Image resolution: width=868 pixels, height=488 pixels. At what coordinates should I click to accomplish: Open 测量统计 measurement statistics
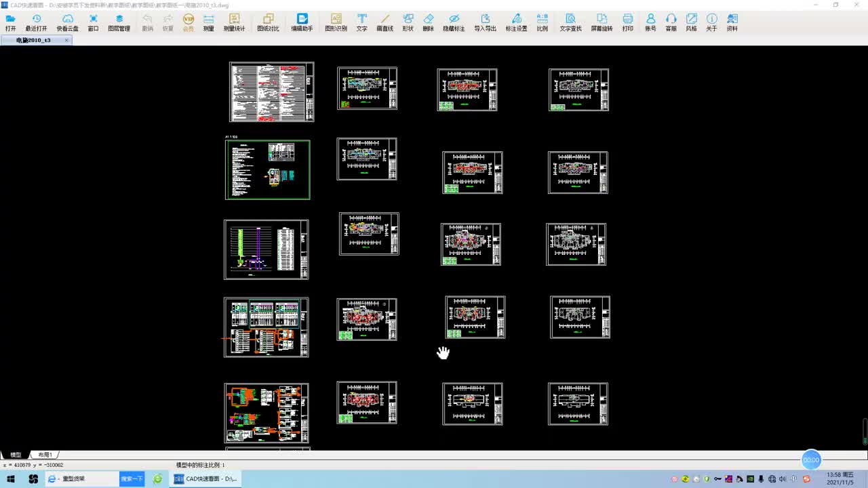[x=234, y=22]
